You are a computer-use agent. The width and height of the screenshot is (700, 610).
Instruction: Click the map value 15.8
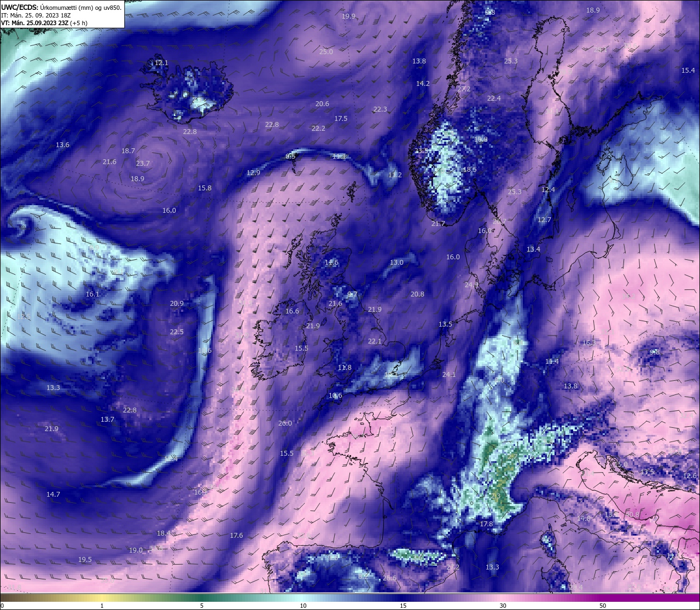pyautogui.click(x=205, y=188)
